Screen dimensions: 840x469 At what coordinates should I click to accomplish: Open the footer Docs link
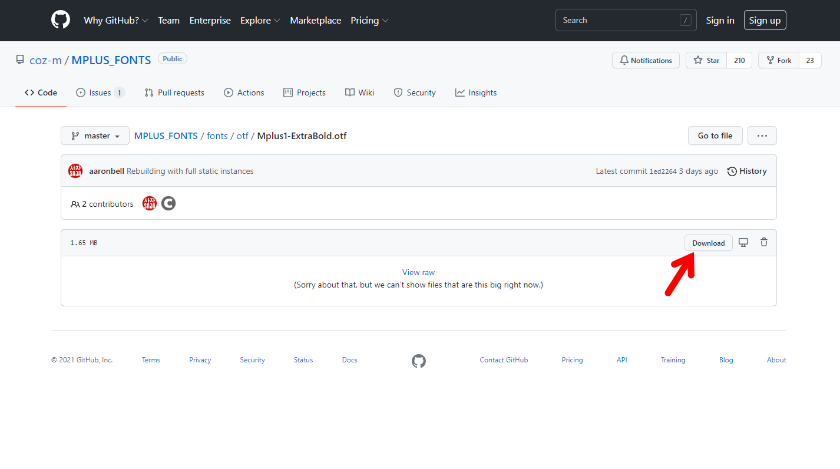[349, 360]
